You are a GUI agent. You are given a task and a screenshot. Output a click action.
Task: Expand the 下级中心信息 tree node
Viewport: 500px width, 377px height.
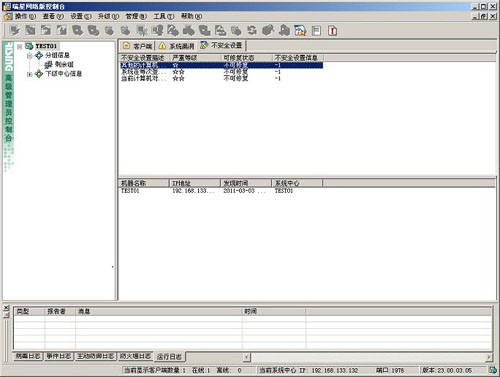point(29,74)
